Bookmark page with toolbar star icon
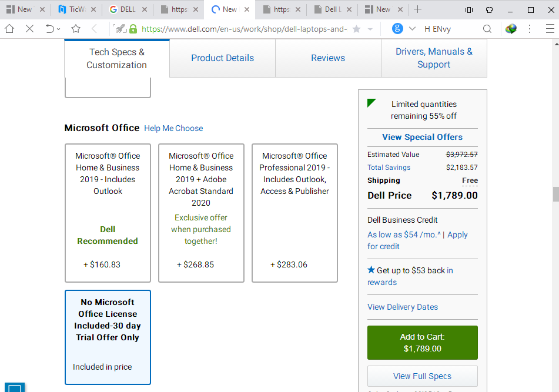The width and height of the screenshot is (559, 392). [76, 29]
